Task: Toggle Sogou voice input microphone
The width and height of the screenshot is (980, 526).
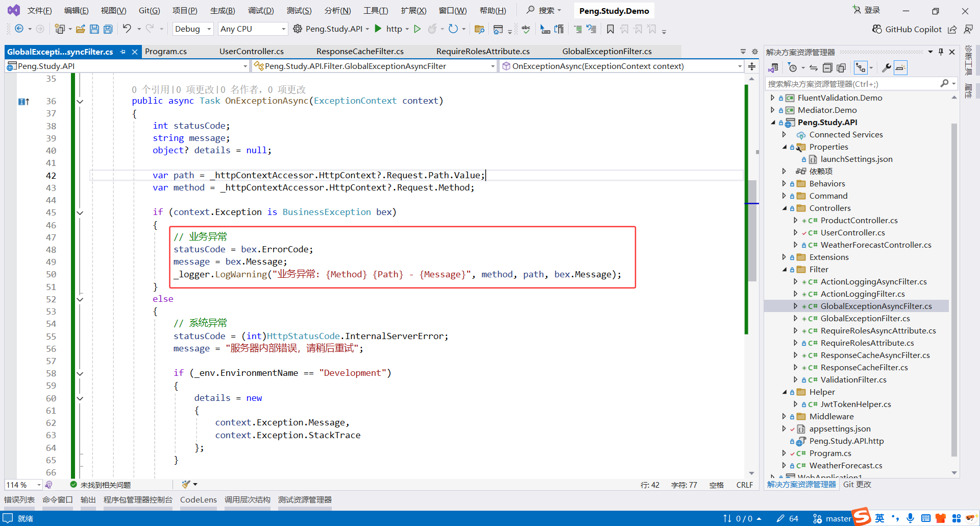Action: point(910,518)
